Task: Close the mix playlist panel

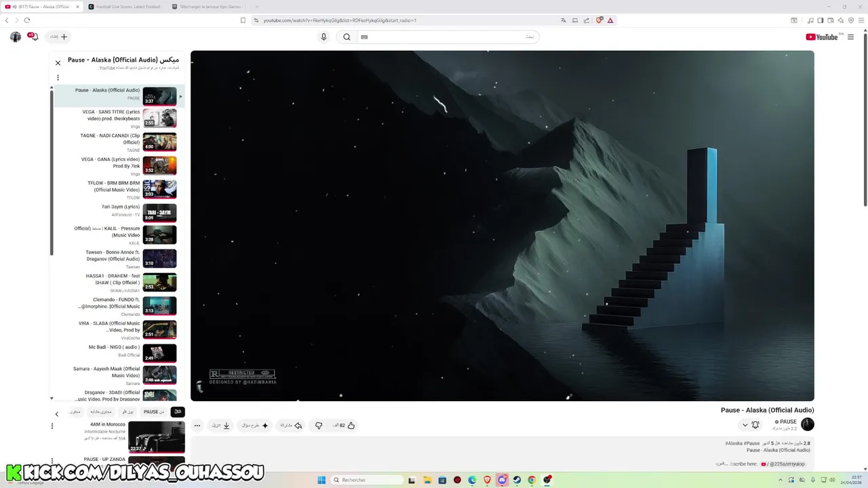Action: coord(58,63)
